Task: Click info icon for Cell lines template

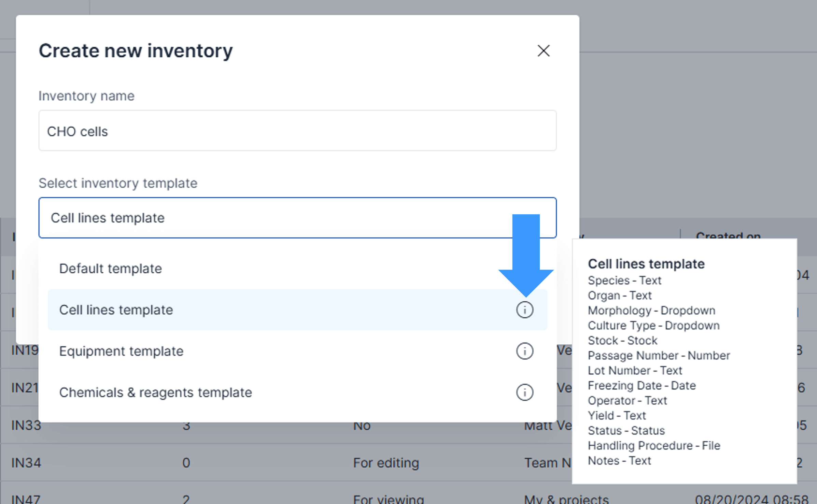Action: click(x=524, y=310)
